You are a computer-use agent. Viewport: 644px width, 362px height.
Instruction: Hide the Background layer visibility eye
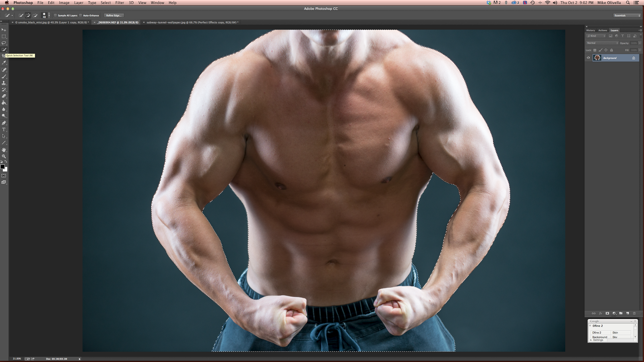[x=589, y=58]
